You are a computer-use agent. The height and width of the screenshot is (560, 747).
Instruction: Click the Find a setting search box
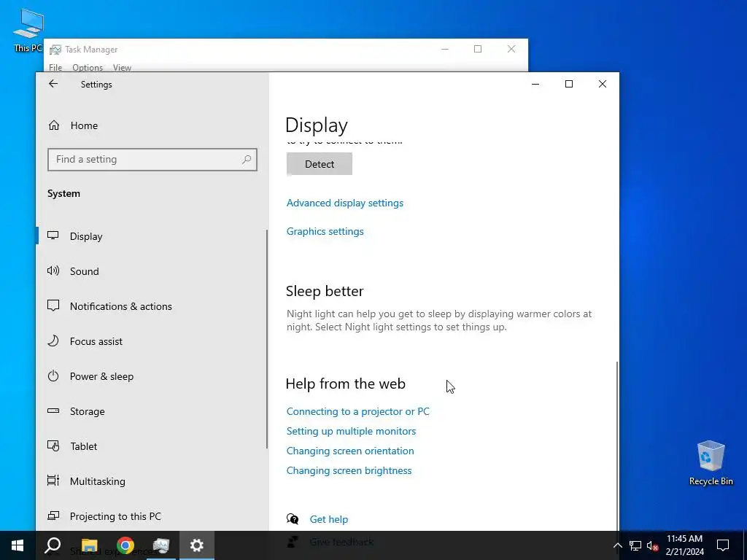[152, 160]
